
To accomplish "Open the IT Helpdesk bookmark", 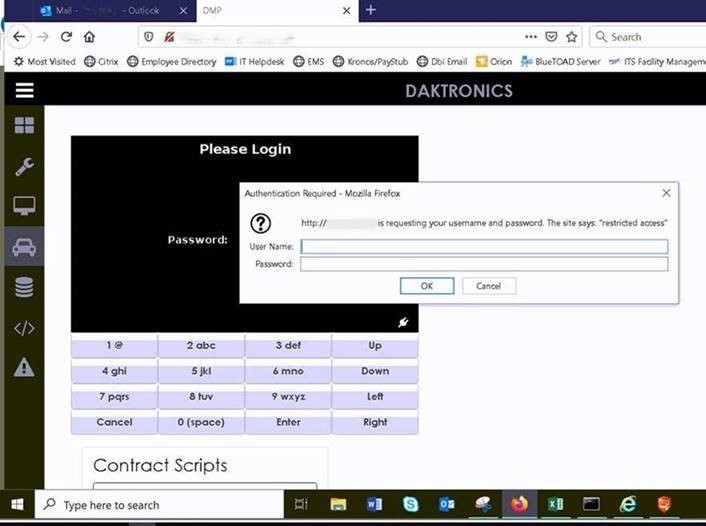I will (254, 61).
